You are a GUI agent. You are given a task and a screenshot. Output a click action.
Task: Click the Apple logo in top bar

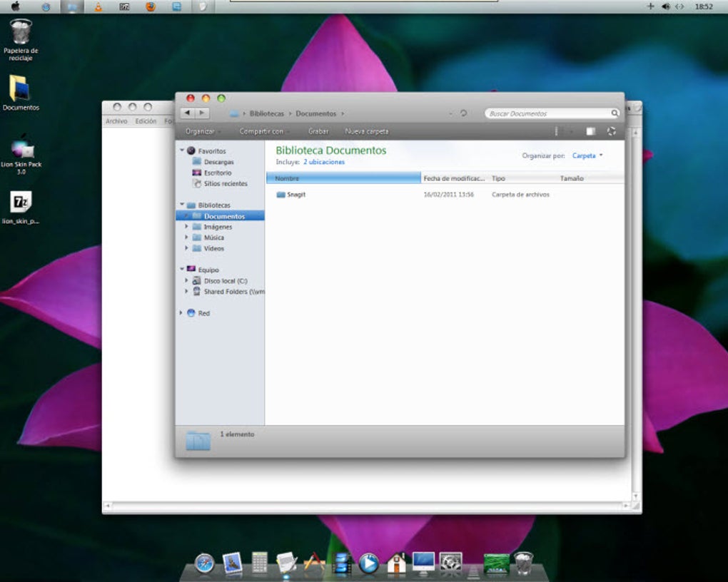[15, 6]
